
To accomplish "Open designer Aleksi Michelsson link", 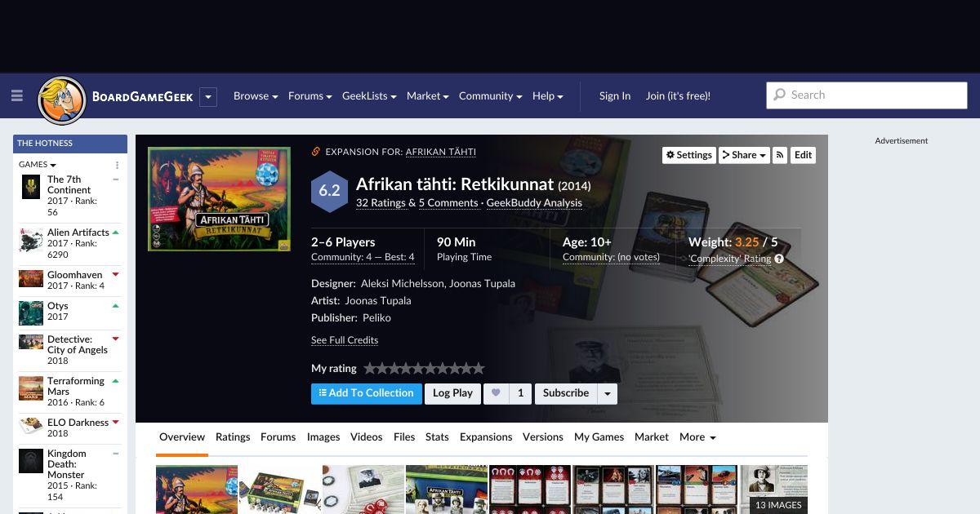I will (403, 284).
